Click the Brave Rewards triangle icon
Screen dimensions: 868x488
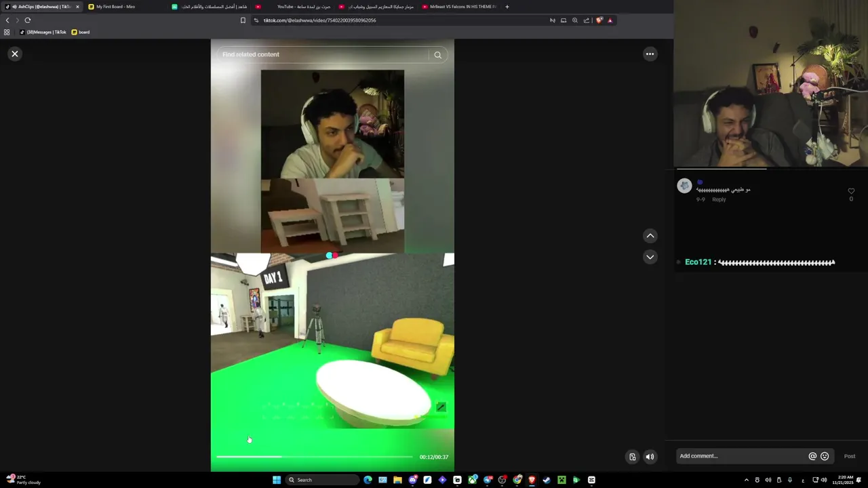point(610,20)
